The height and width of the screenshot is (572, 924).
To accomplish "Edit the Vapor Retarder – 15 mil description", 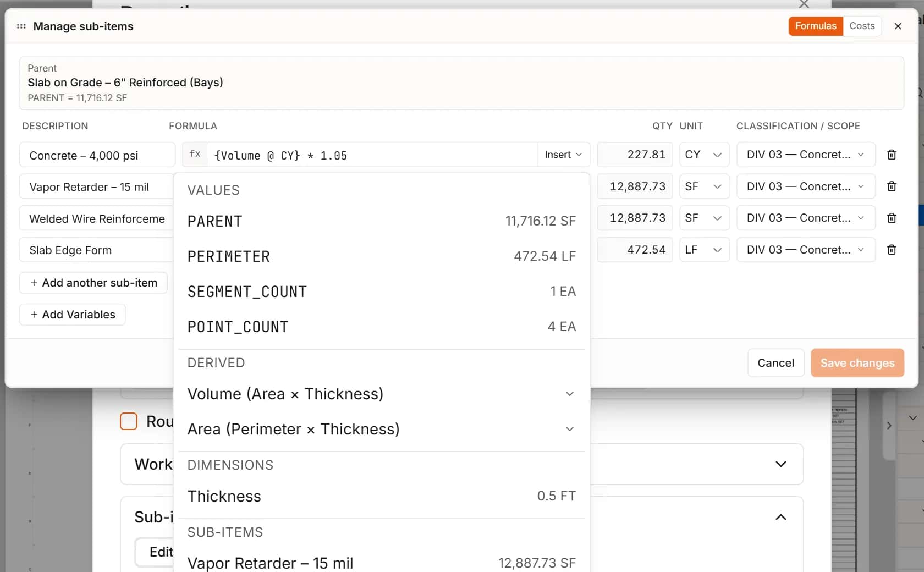I will coord(97,187).
